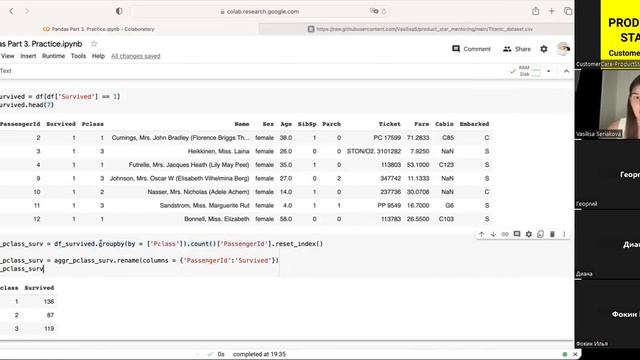Click the Embarked column header
The height and width of the screenshot is (360, 640).
pyautogui.click(x=474, y=124)
